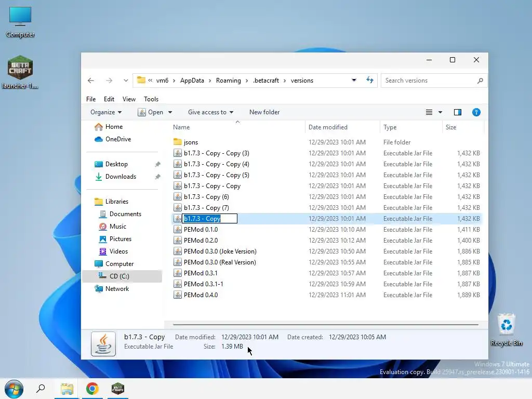Click the Forward navigation arrow

pos(109,81)
